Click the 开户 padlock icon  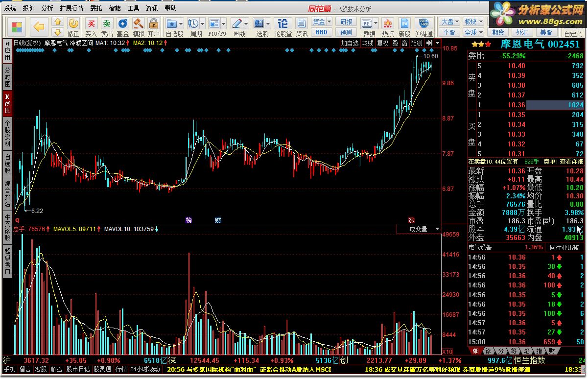coord(154,27)
